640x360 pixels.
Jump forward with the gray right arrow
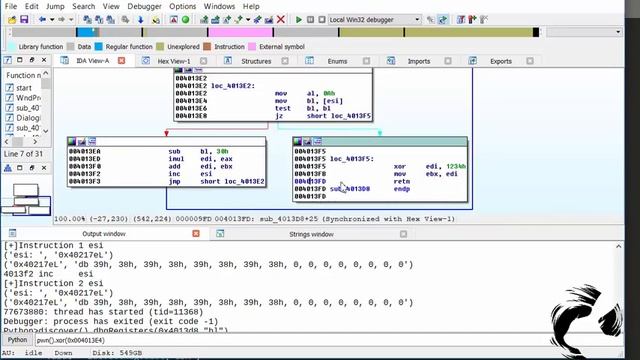pos(61,19)
